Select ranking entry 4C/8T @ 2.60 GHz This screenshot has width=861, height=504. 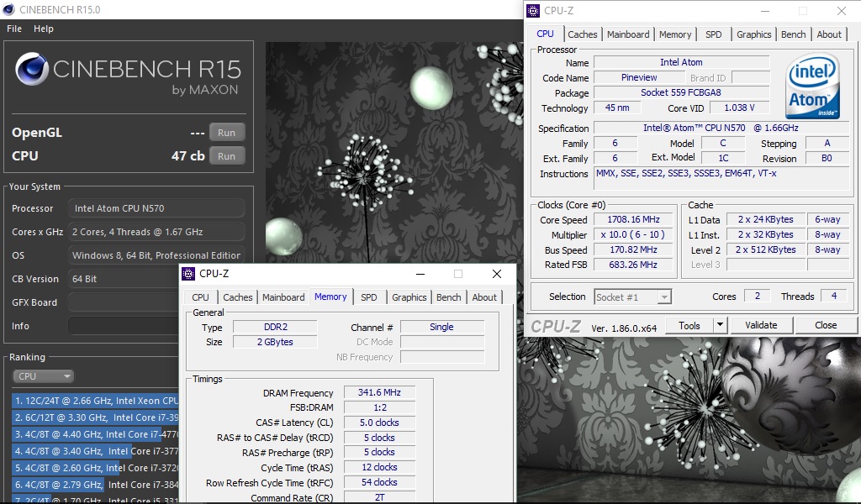94,469
